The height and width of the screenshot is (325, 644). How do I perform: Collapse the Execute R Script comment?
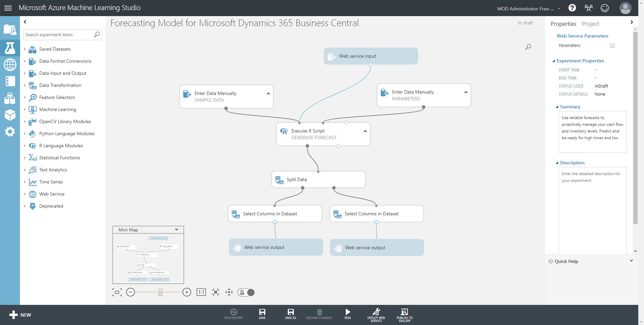click(x=365, y=131)
